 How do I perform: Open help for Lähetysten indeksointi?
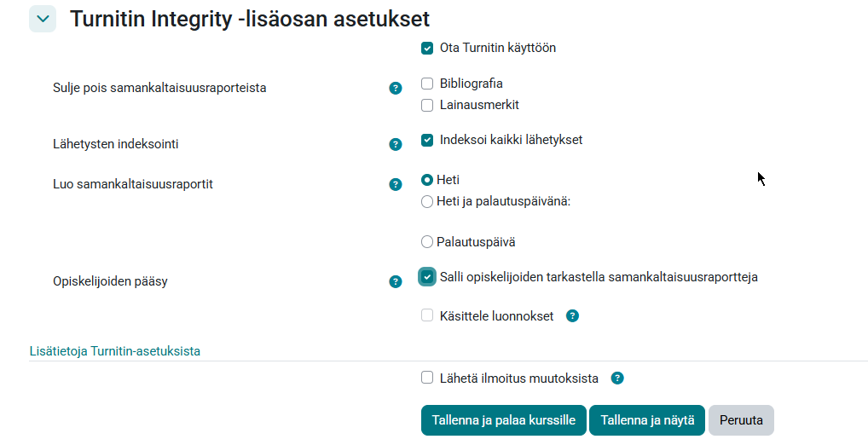click(396, 144)
